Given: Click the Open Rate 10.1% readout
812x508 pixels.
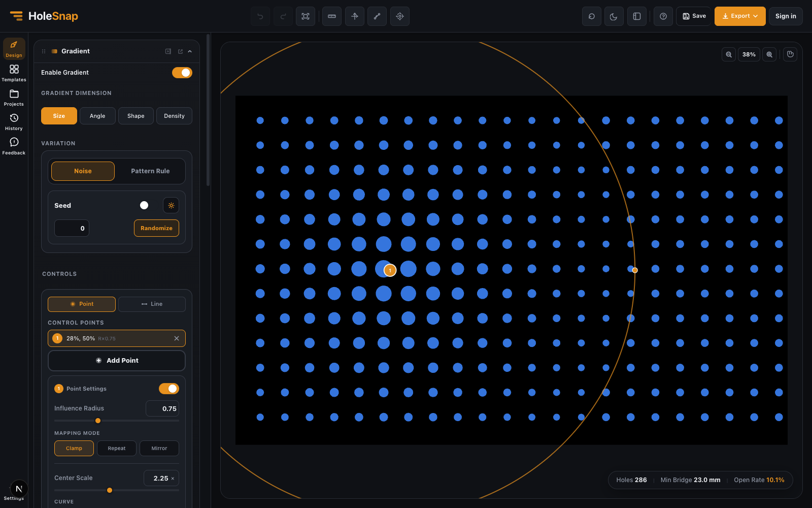Looking at the screenshot, I should click(759, 480).
